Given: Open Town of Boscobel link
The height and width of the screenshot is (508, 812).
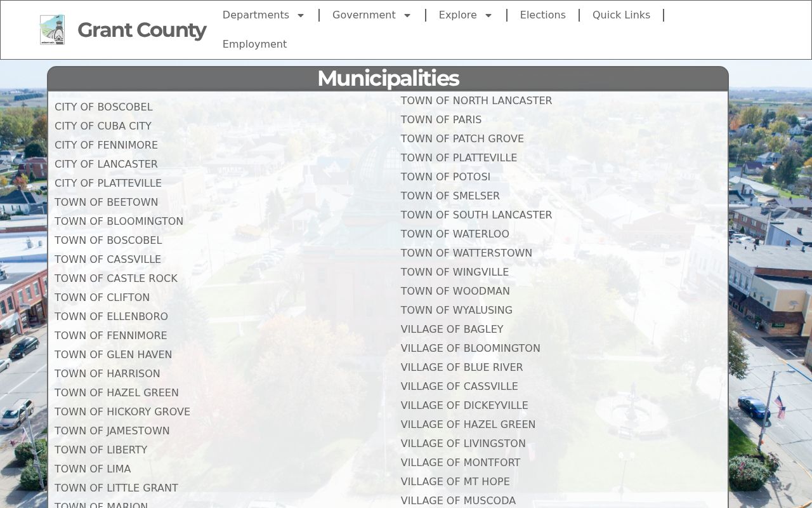Looking at the screenshot, I should click(x=108, y=240).
